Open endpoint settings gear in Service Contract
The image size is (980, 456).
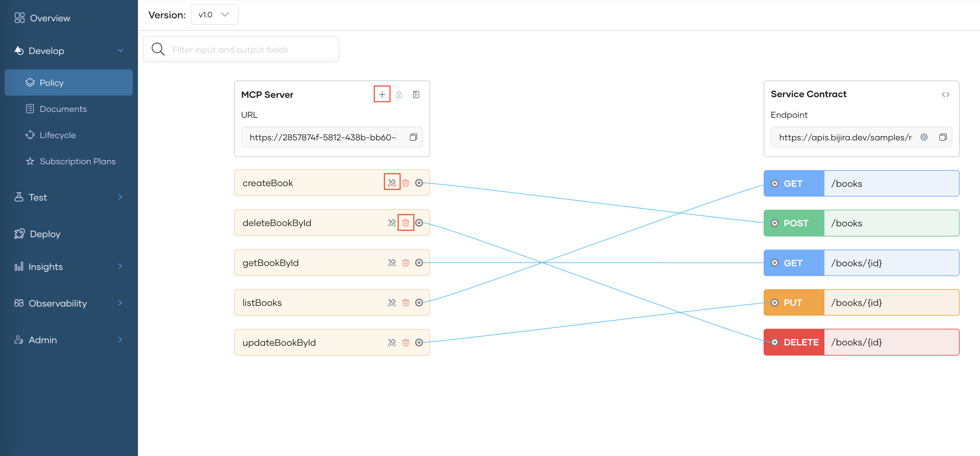(x=924, y=137)
